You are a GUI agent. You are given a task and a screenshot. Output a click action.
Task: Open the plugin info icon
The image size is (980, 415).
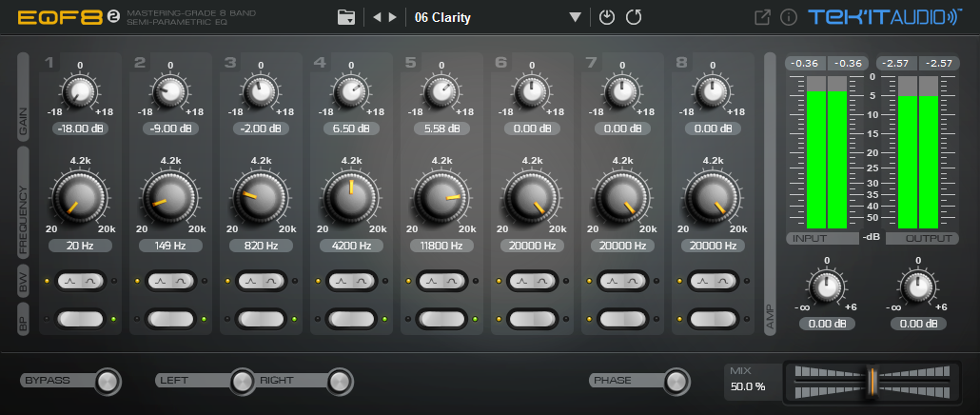click(788, 17)
